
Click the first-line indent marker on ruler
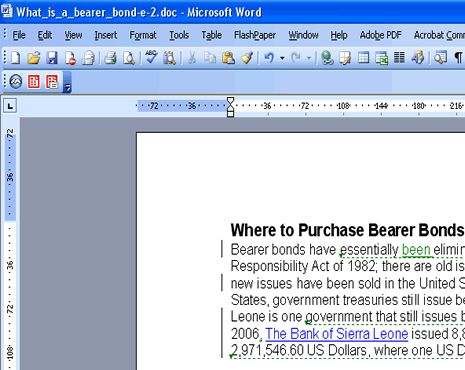click(230, 100)
